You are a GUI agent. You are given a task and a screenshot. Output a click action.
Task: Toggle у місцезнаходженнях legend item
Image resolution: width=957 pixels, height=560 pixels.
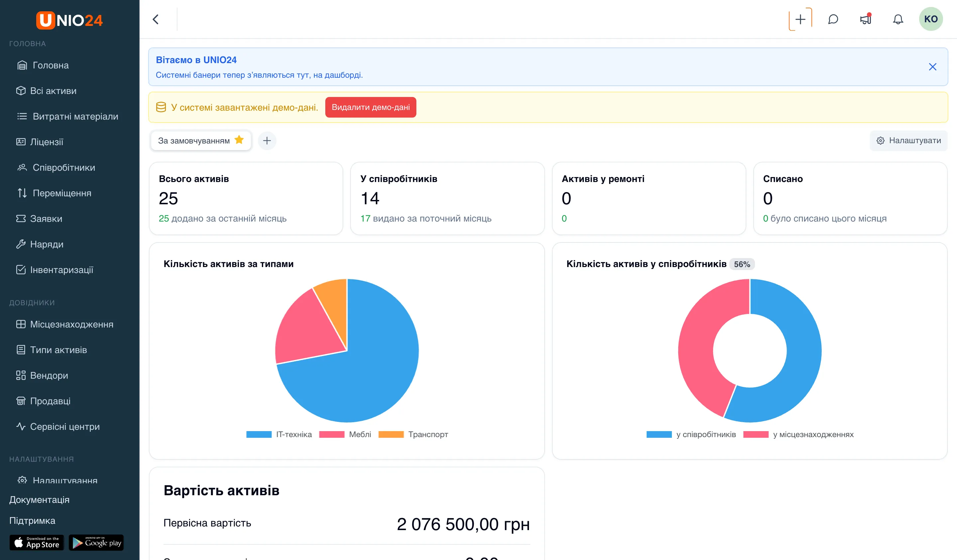coord(798,434)
